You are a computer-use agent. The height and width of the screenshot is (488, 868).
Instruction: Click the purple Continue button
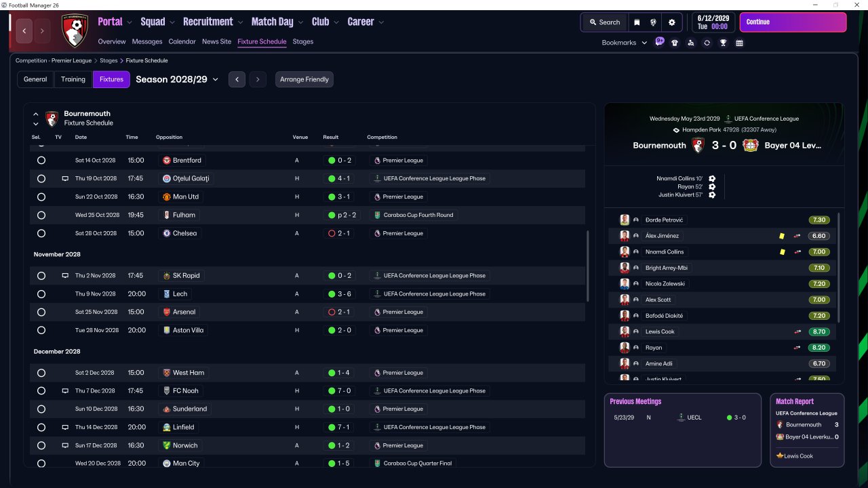(x=793, y=22)
